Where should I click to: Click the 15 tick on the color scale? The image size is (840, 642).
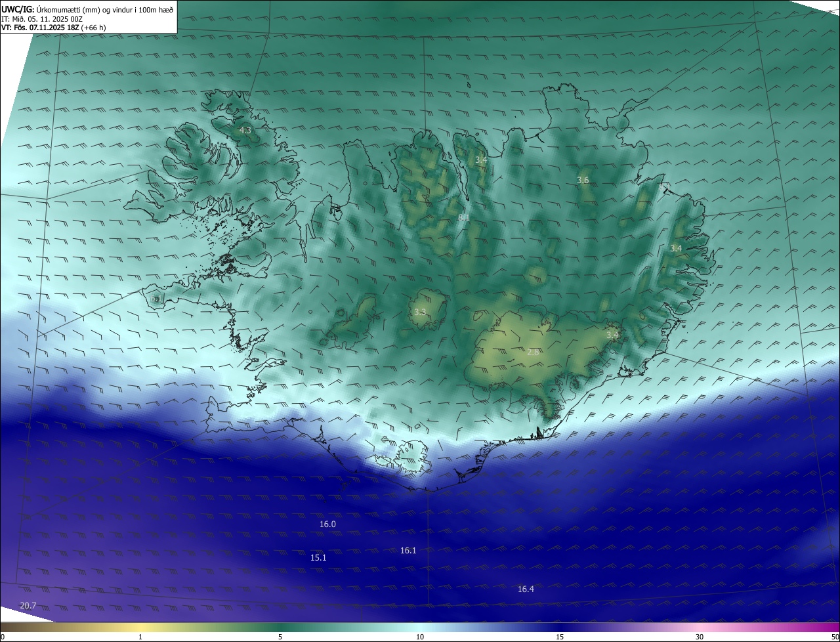click(560, 637)
